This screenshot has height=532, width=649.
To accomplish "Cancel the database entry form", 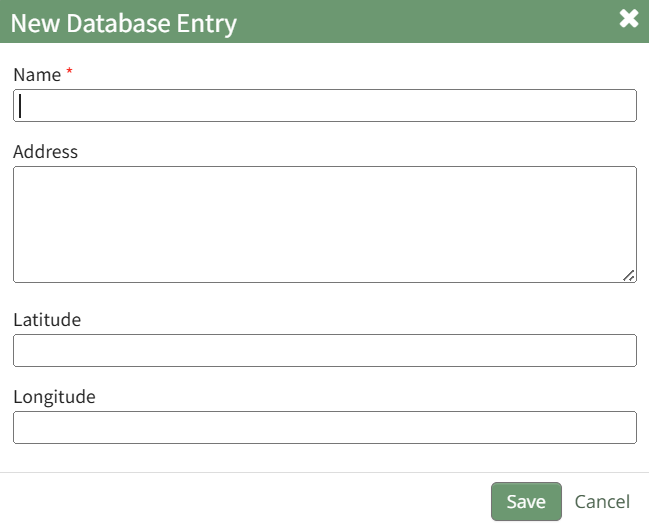I will tap(602, 502).
